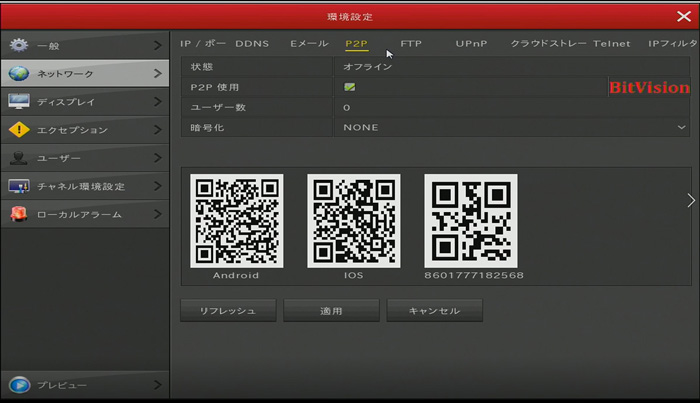Click the user silhouette icon for ユーザー
This screenshot has height=403, width=700.
click(19, 158)
